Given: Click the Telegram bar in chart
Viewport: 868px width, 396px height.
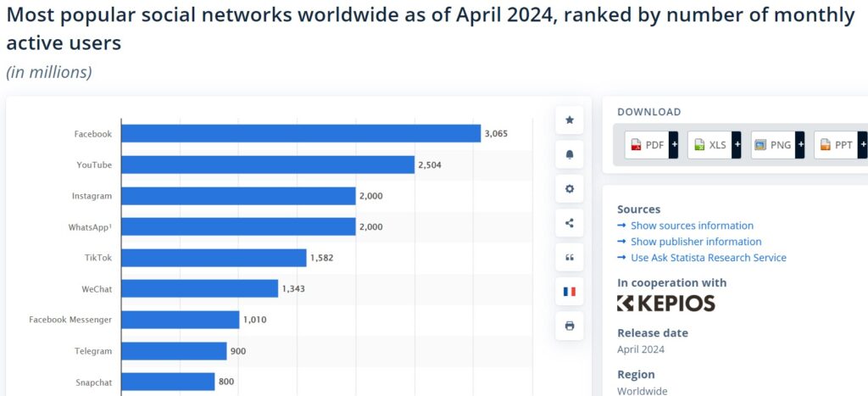Looking at the screenshot, I should click(x=175, y=351).
